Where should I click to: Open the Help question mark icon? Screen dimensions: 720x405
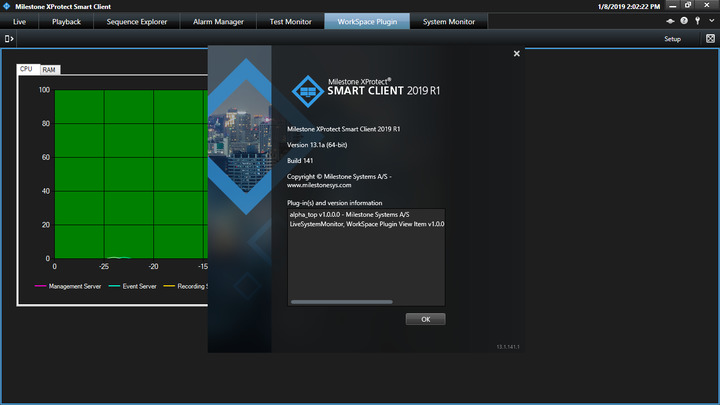pyautogui.click(x=684, y=21)
